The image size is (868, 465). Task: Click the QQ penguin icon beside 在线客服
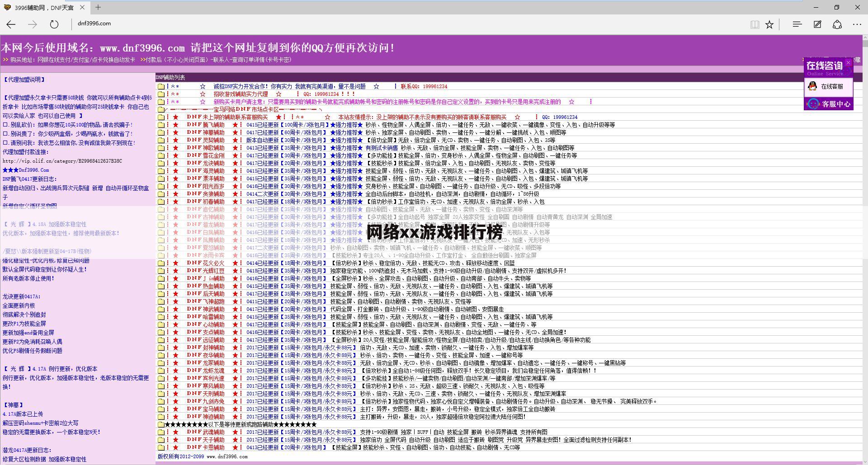pyautogui.click(x=812, y=86)
